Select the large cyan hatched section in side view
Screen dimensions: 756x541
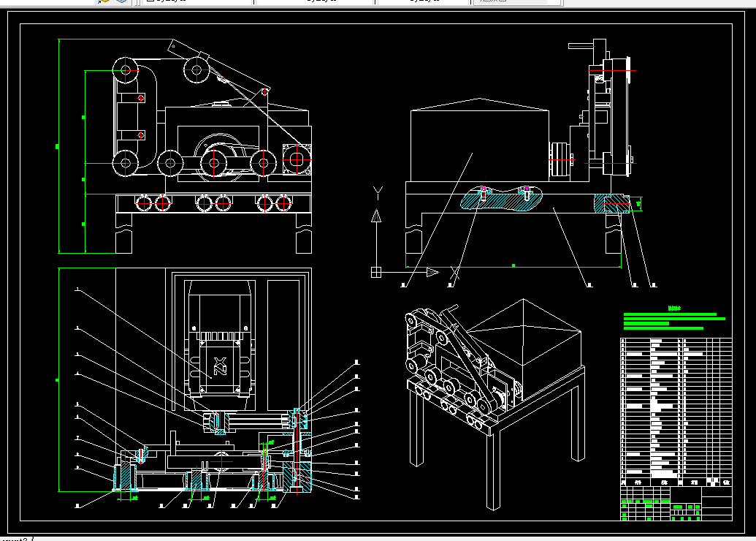[501, 200]
